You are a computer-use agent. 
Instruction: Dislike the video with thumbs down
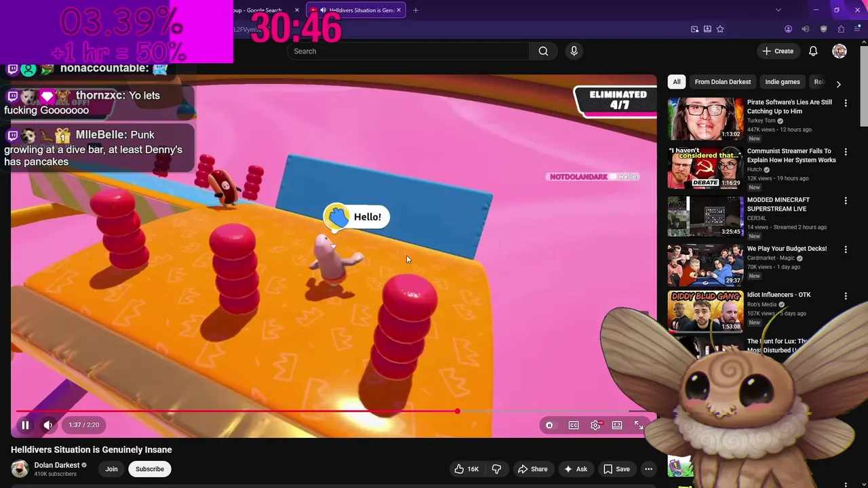click(x=496, y=469)
